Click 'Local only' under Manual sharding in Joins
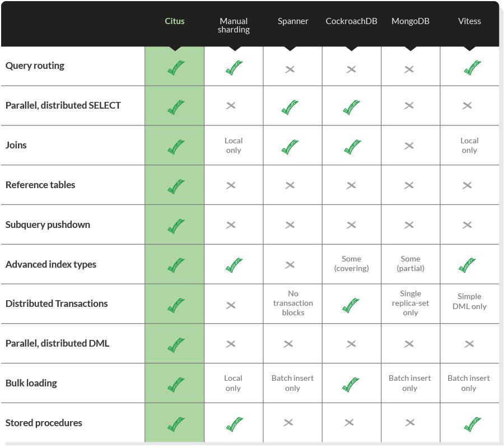504x448 pixels. [x=234, y=146]
